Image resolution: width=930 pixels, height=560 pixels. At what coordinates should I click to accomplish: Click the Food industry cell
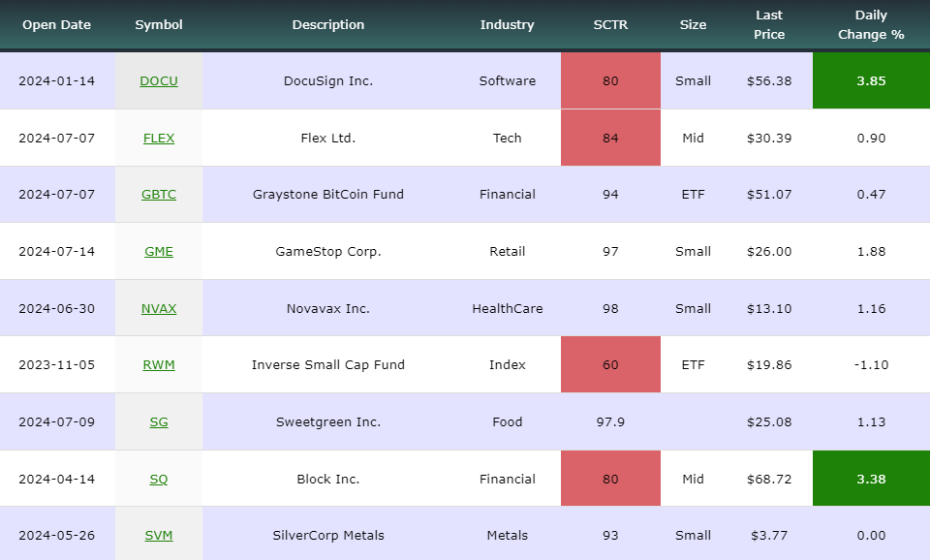(507, 421)
